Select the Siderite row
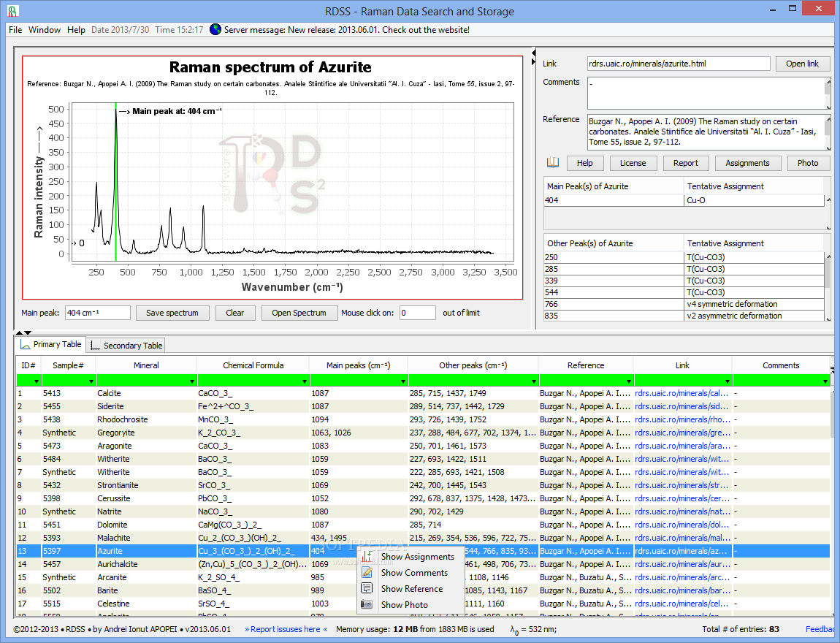 coord(423,406)
